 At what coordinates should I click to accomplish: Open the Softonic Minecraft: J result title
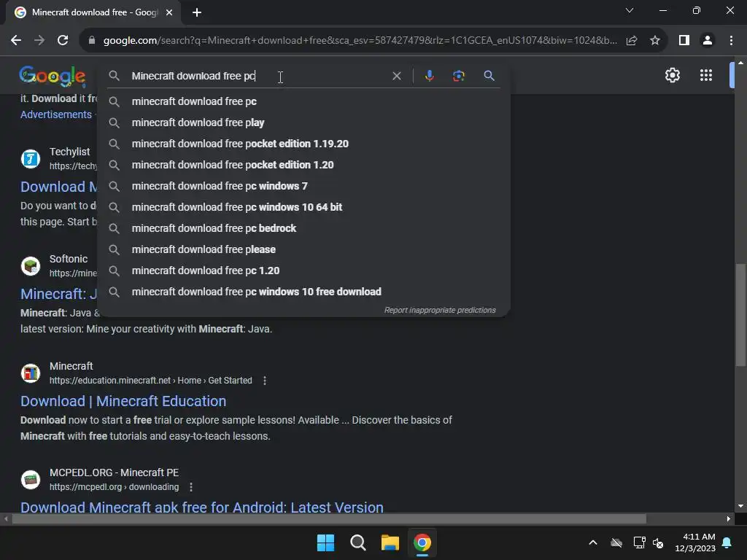click(59, 294)
